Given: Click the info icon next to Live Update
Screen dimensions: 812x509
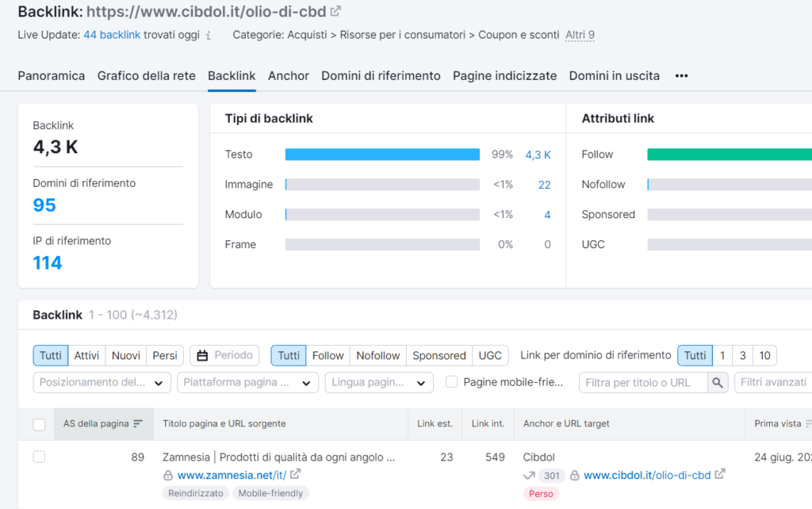Looking at the screenshot, I should tap(209, 36).
